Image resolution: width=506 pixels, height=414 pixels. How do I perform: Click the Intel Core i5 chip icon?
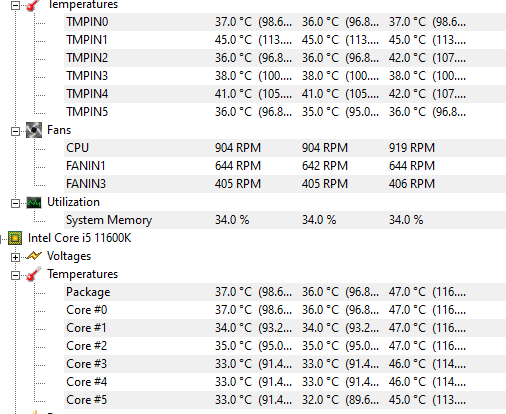[x=15, y=238]
